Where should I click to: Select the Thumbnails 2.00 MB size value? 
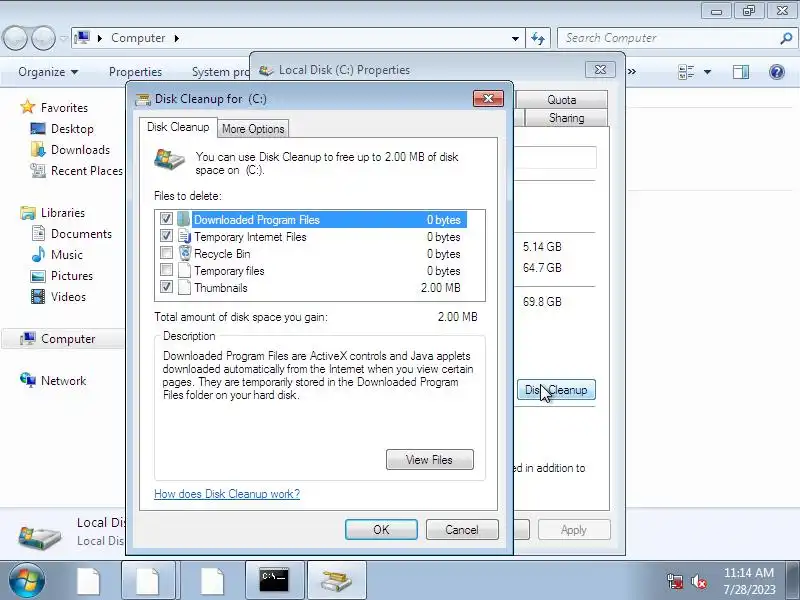(440, 288)
